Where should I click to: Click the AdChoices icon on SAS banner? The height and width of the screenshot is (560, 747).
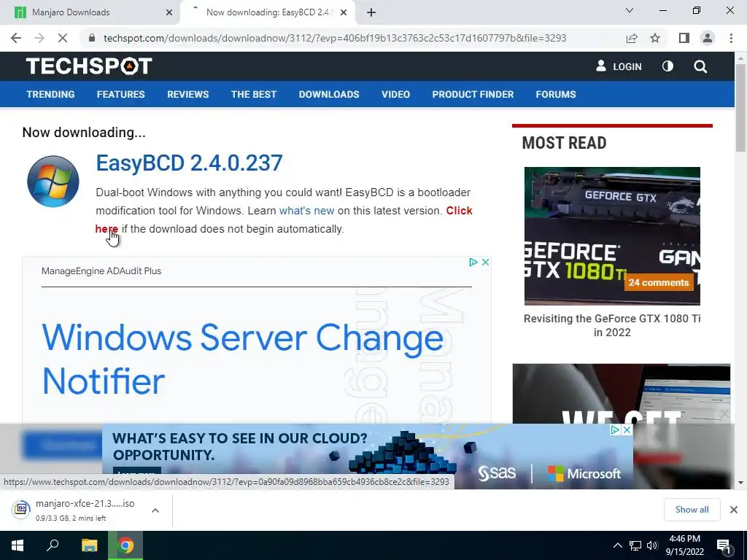click(615, 430)
